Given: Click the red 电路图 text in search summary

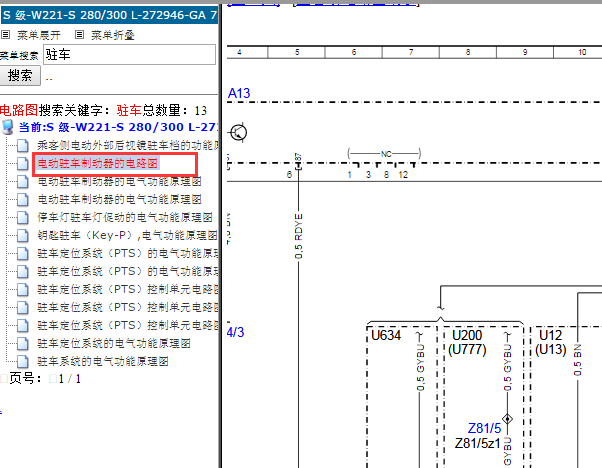Looking at the screenshot, I should (x=19, y=111).
